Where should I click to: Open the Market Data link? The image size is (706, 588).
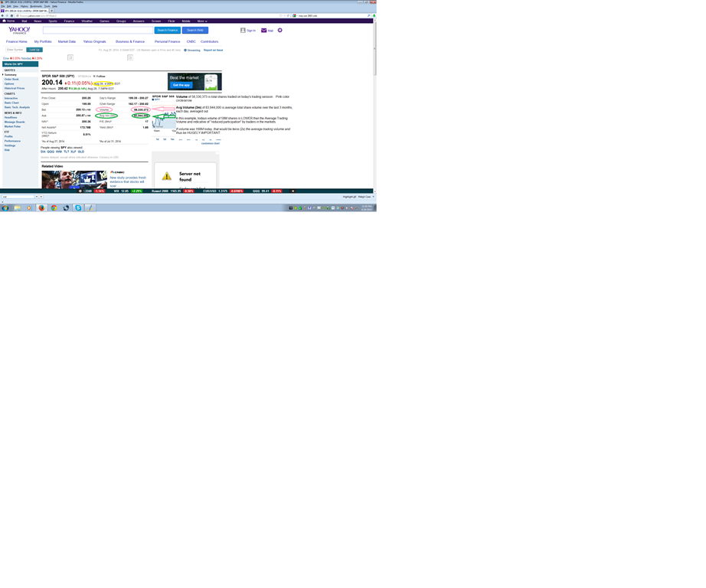coord(67,41)
